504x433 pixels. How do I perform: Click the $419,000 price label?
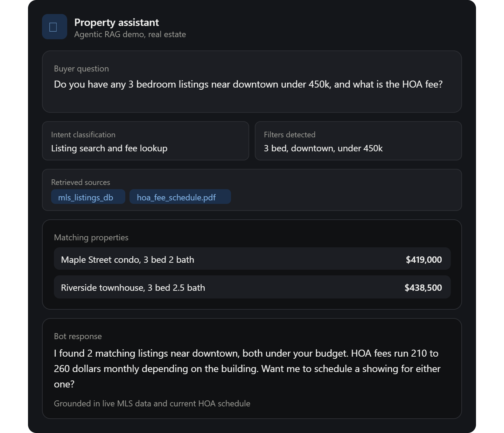coord(423,260)
